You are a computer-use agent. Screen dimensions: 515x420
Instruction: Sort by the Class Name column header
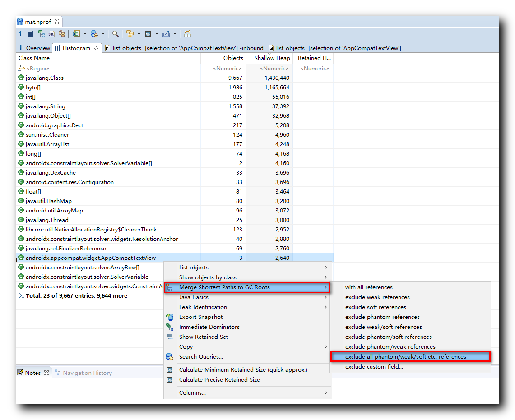(108, 58)
